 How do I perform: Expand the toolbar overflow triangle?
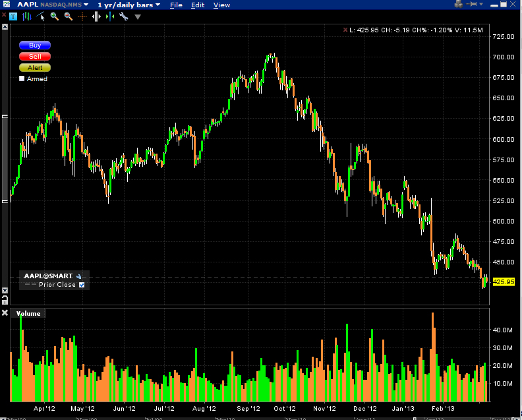138,16
